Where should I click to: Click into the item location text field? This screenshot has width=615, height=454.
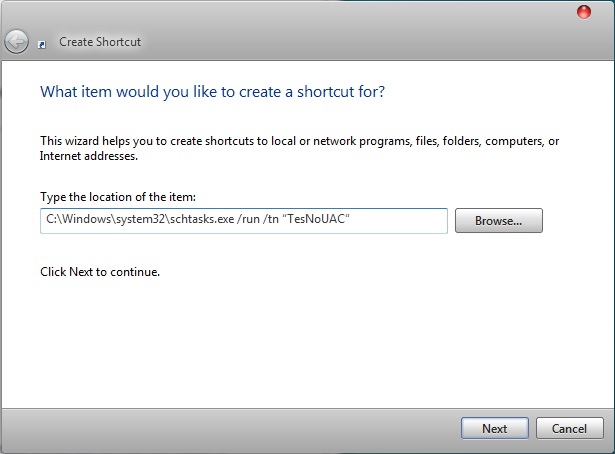point(244,221)
